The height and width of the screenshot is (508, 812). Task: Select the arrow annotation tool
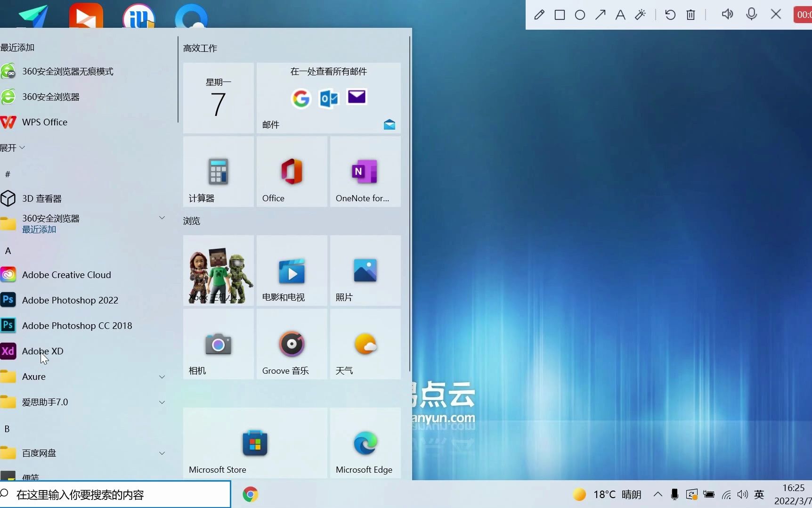click(x=600, y=15)
